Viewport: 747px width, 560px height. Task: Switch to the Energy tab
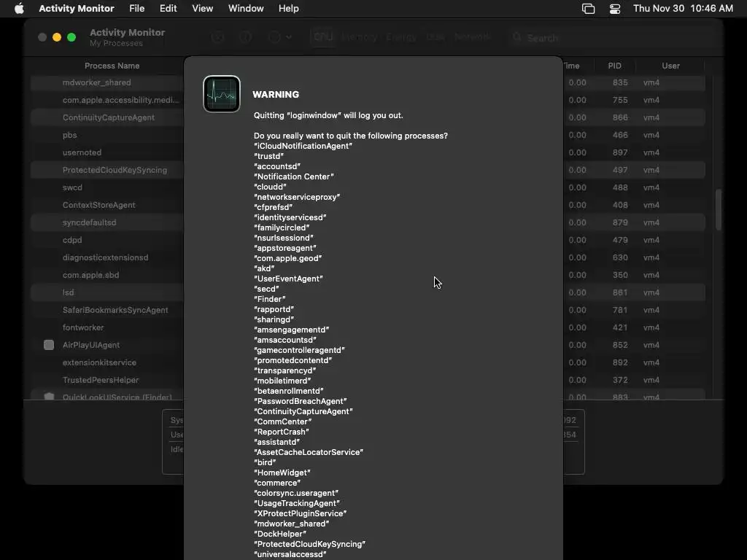click(401, 36)
